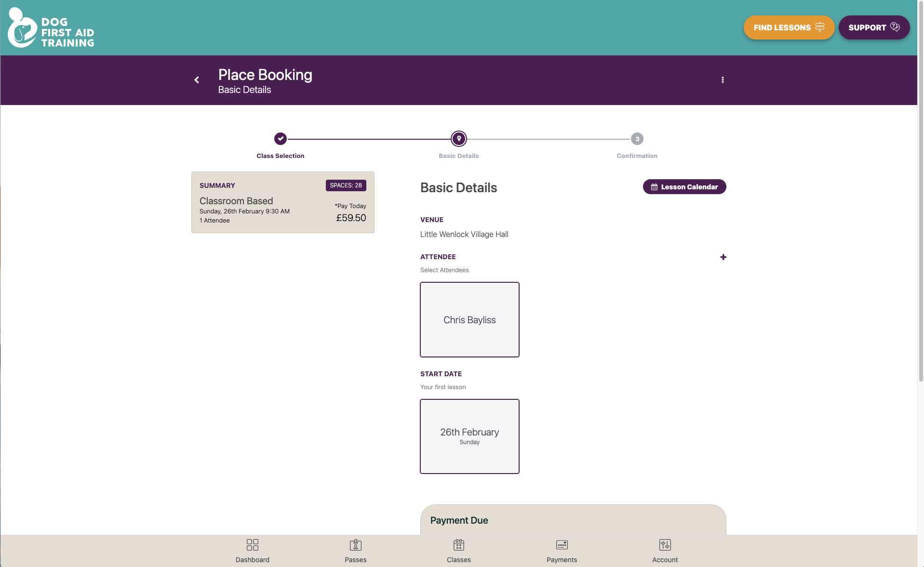
Task: Select the 26th February start date card
Action: click(469, 436)
